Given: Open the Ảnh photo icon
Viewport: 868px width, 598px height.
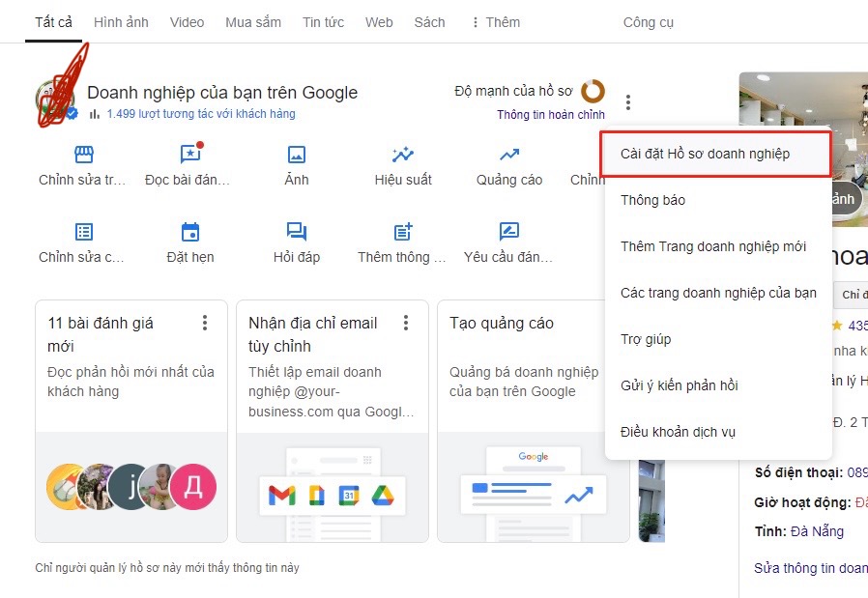Looking at the screenshot, I should [297, 155].
